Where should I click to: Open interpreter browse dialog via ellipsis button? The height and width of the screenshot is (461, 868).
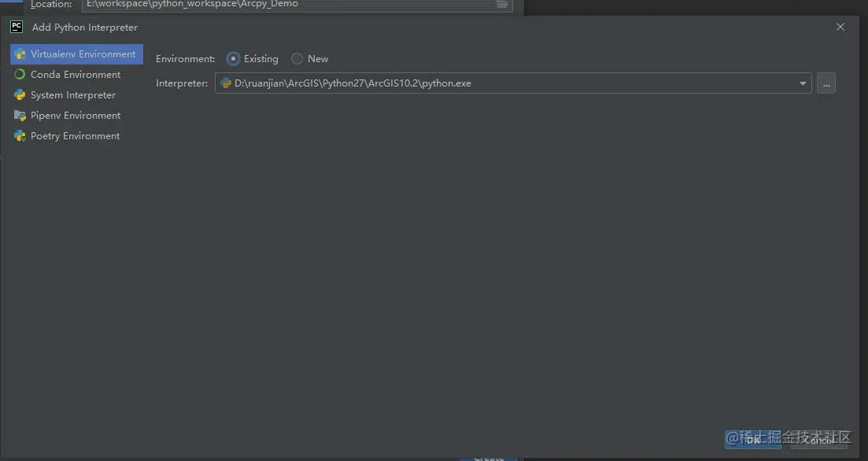coord(826,83)
